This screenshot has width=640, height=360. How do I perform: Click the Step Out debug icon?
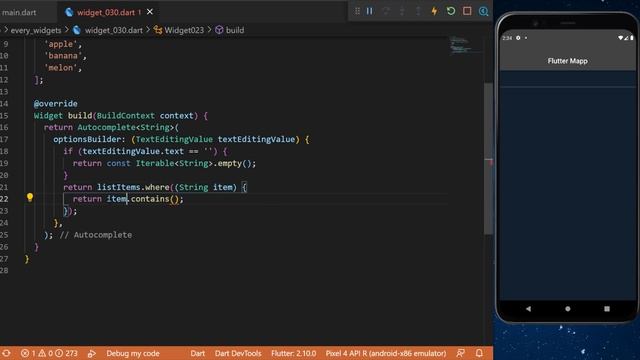pyautogui.click(x=418, y=11)
